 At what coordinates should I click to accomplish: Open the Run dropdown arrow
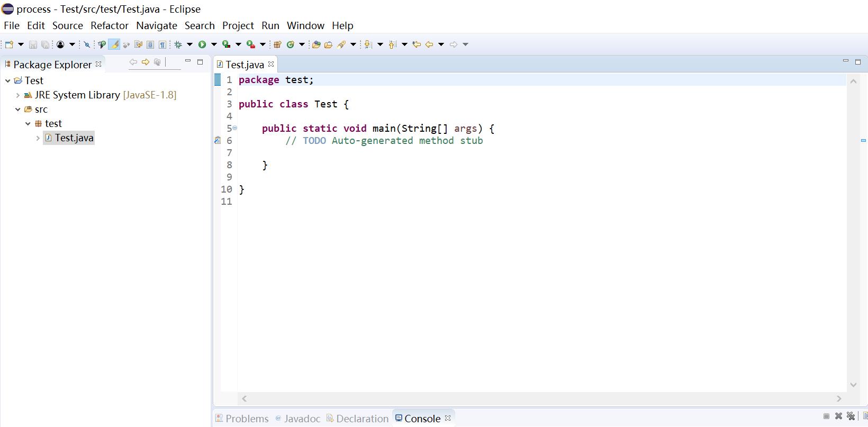[x=214, y=44]
